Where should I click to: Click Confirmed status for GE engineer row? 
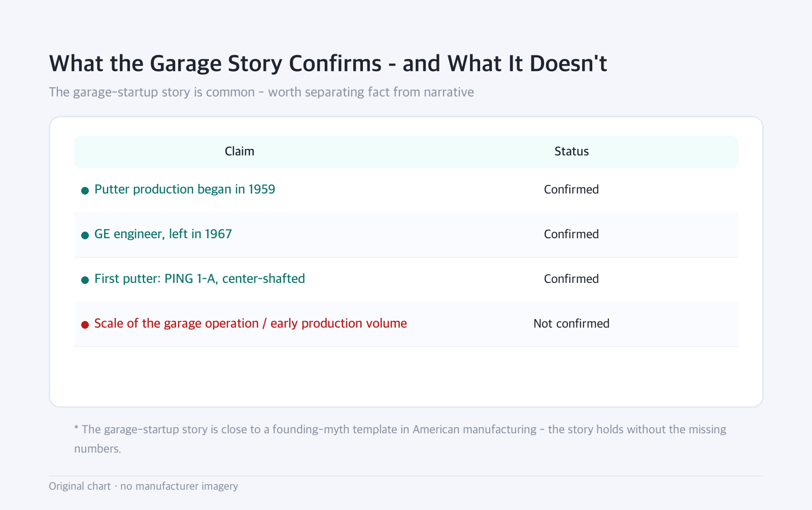(571, 234)
